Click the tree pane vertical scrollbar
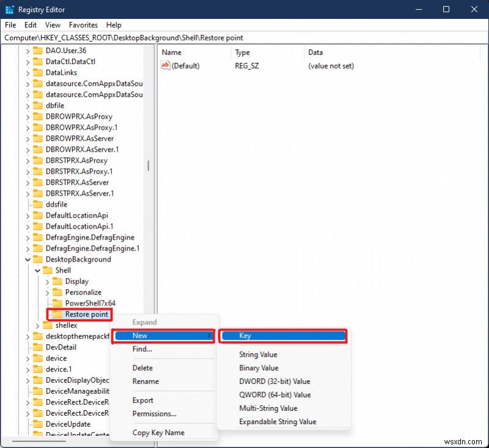The image size is (489, 448). [x=149, y=165]
